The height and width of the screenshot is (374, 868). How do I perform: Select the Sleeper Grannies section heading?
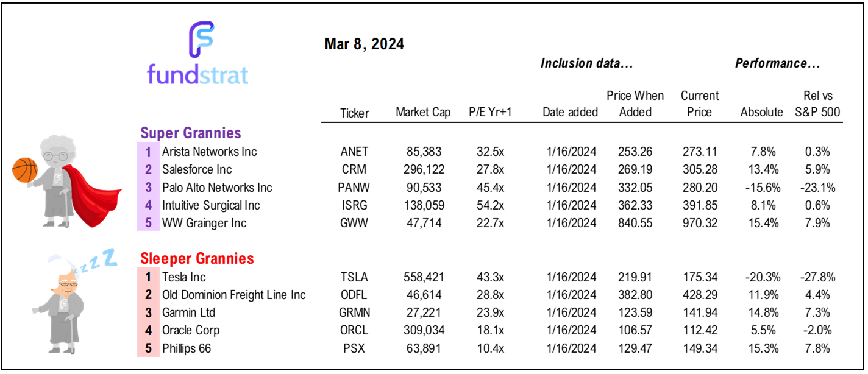197,258
